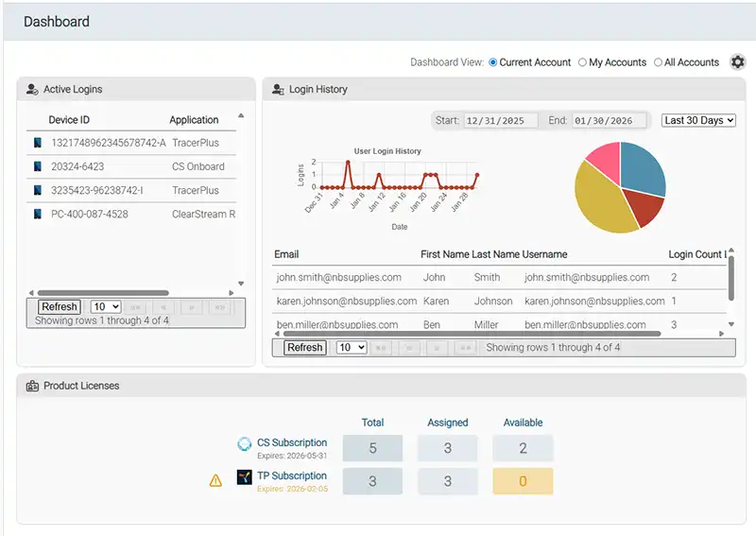Refresh the Active Logins table
The height and width of the screenshot is (536, 756).
59,307
